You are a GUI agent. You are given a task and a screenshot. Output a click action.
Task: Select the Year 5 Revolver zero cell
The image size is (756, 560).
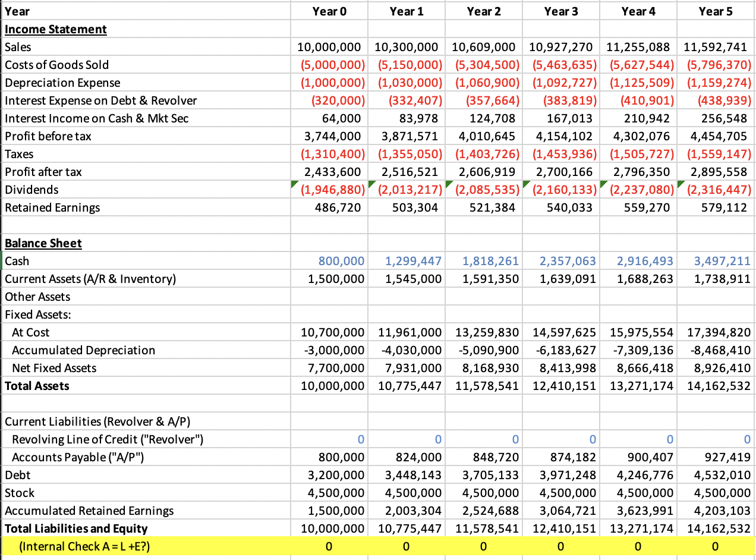point(716,439)
